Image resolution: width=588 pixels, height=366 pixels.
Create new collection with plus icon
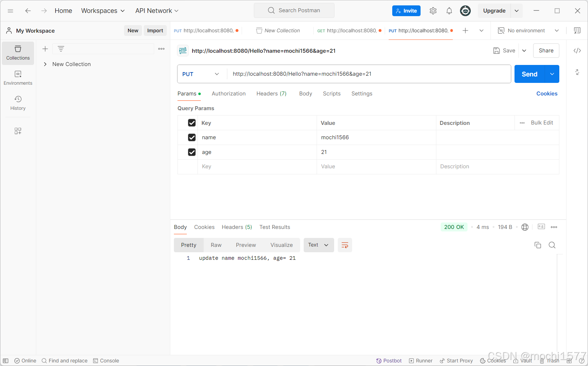45,49
